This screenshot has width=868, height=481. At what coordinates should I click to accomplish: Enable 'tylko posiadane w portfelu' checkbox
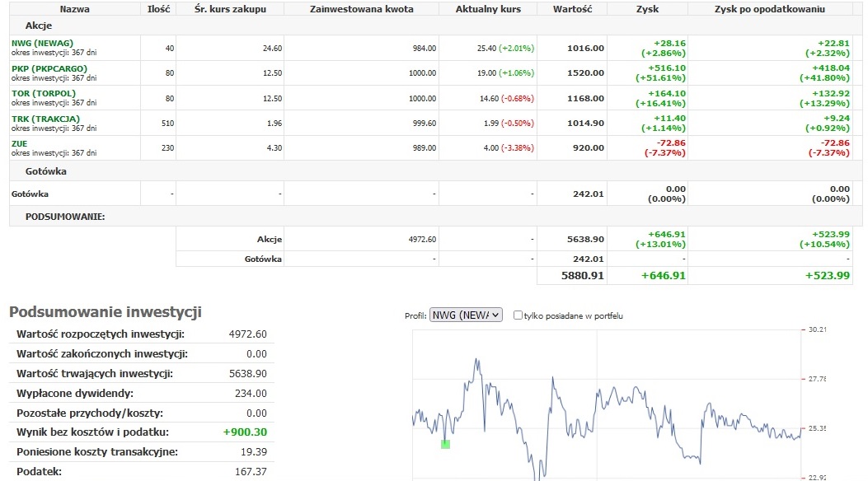(x=518, y=315)
